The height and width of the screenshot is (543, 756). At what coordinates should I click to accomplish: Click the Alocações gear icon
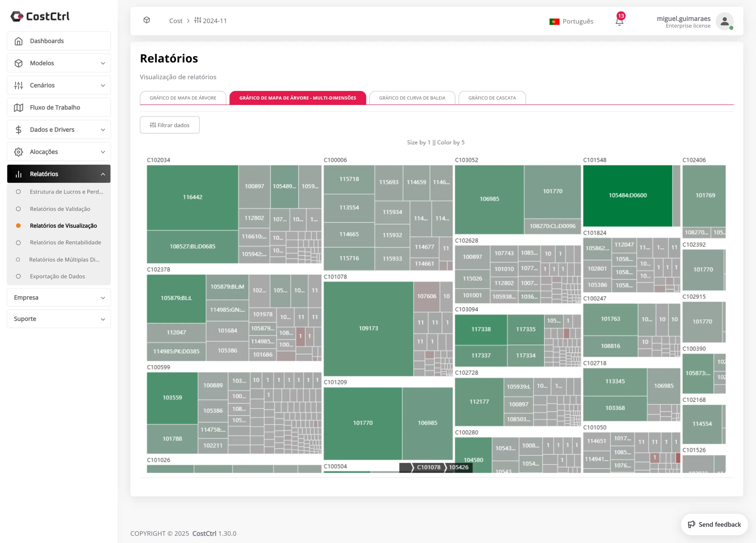19,152
